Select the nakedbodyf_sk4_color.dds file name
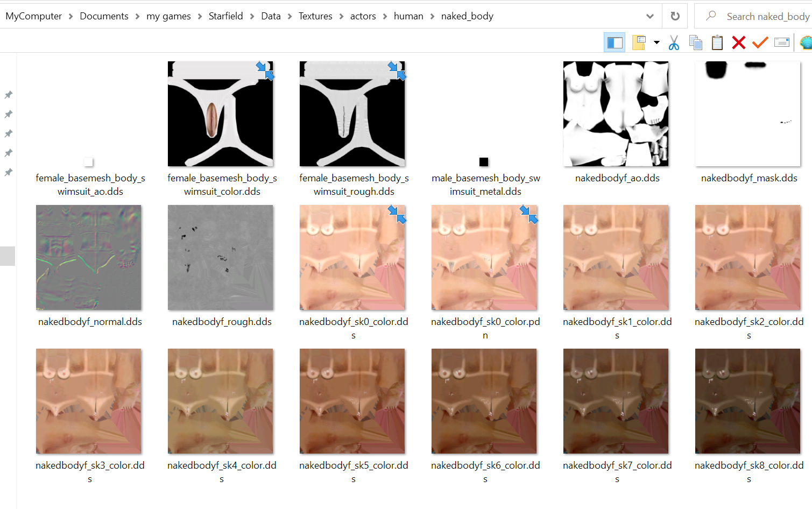Image resolution: width=812 pixels, height=509 pixels. (222, 472)
